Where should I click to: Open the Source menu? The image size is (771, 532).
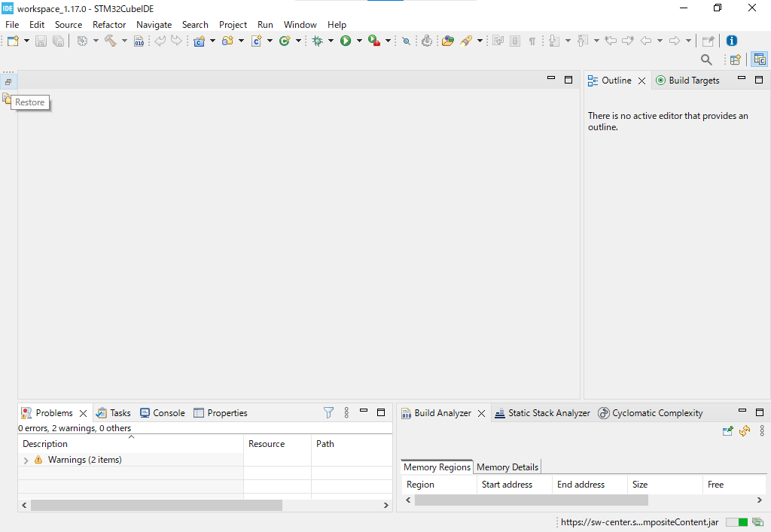click(69, 25)
